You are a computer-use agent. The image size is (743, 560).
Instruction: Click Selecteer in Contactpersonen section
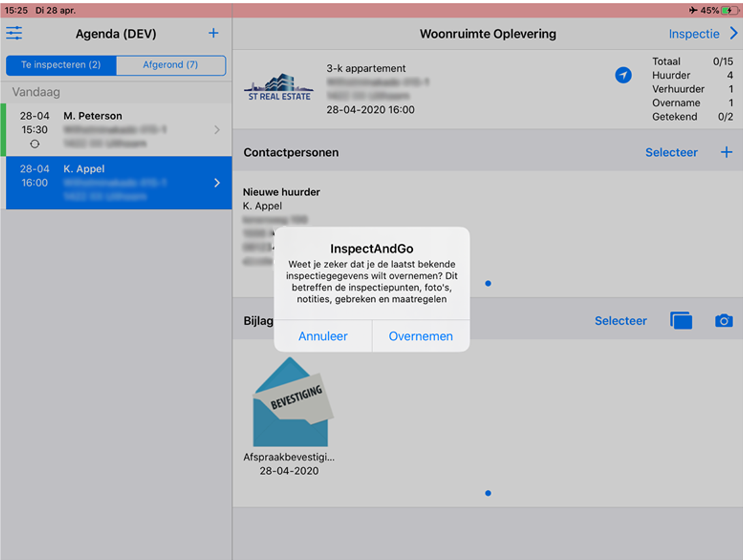[x=671, y=153]
